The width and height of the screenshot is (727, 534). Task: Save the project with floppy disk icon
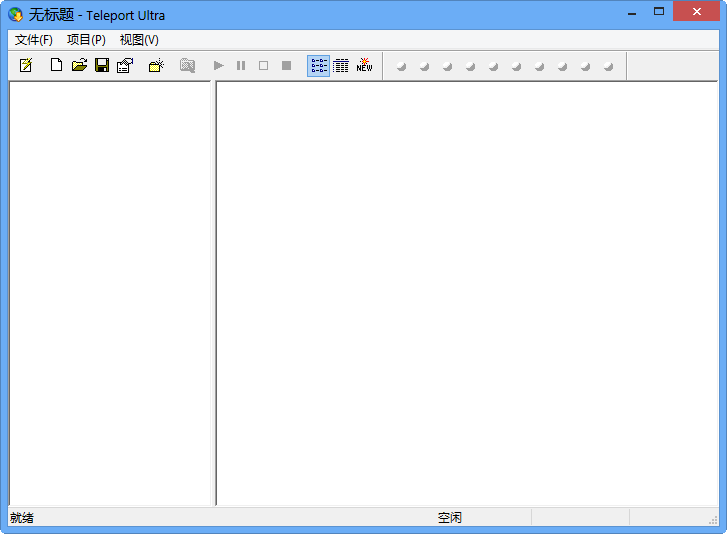point(102,65)
